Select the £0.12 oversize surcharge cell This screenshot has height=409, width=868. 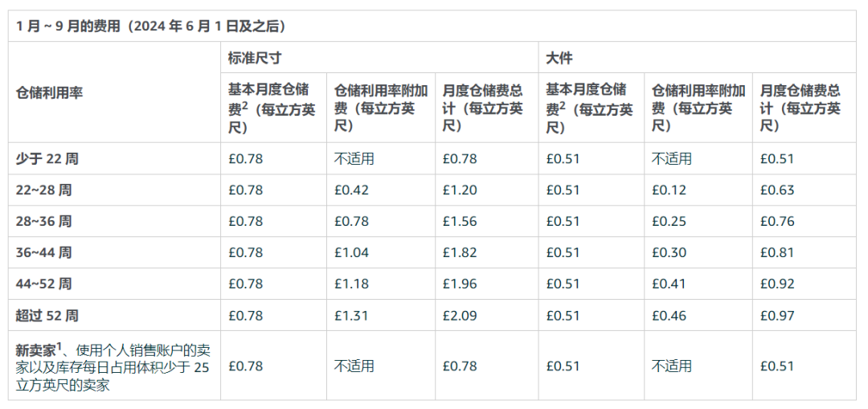coord(669,190)
